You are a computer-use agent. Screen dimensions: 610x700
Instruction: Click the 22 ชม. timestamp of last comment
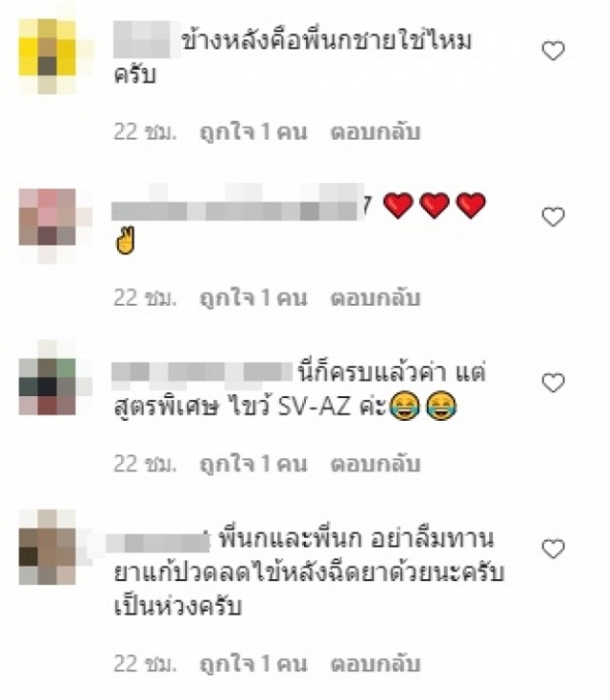coord(145,664)
